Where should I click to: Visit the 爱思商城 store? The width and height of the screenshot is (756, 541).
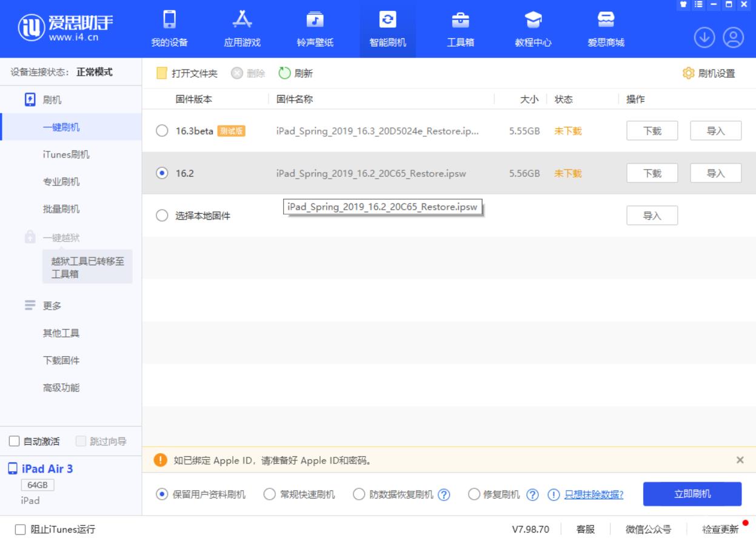tap(606, 28)
